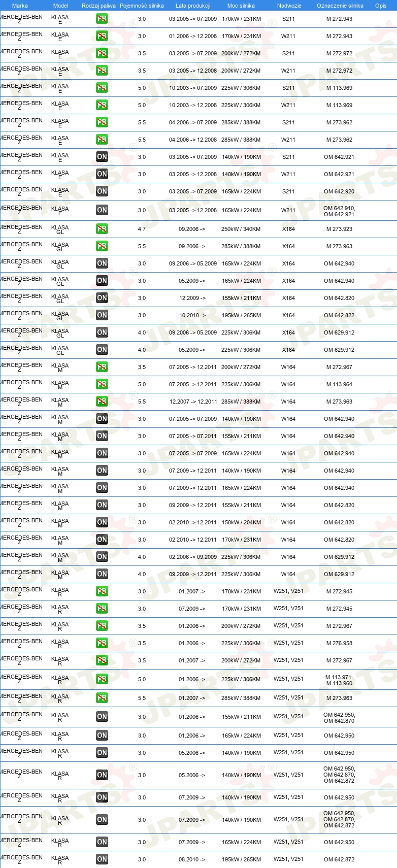The height and width of the screenshot is (868, 397).
Task: Click the Model column header
Action: [60, 6]
